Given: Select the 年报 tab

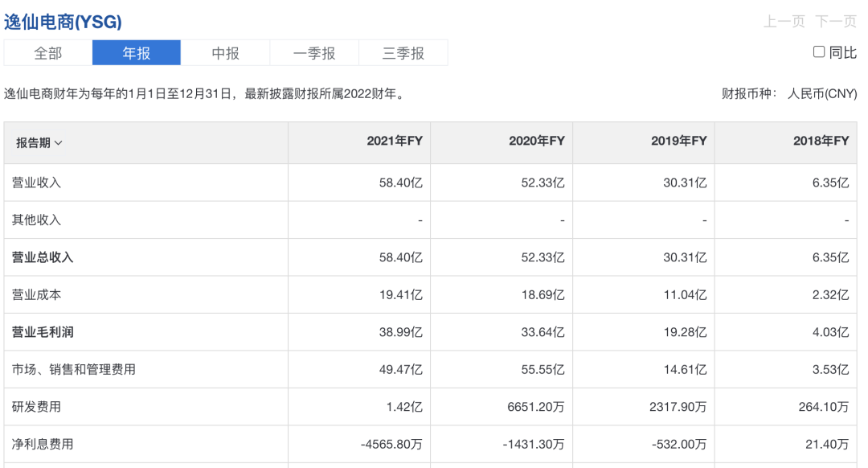Looking at the screenshot, I should point(137,53).
